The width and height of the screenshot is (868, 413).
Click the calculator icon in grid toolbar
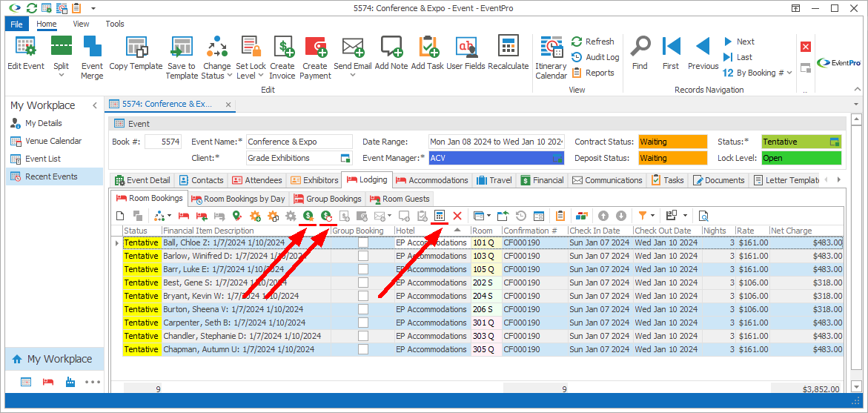click(x=440, y=215)
